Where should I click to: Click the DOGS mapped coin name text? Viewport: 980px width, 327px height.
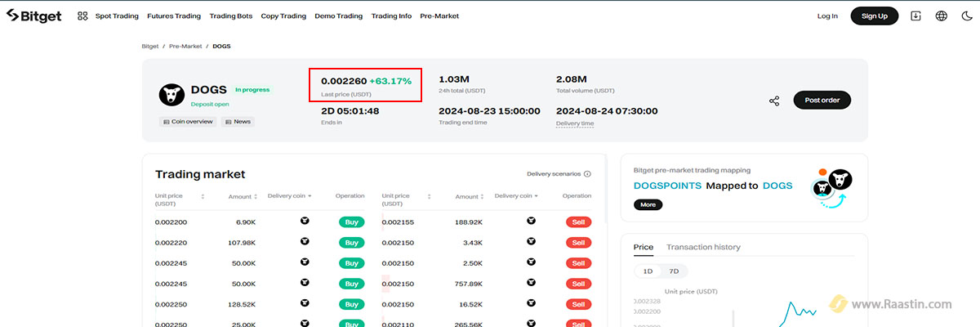[777, 186]
